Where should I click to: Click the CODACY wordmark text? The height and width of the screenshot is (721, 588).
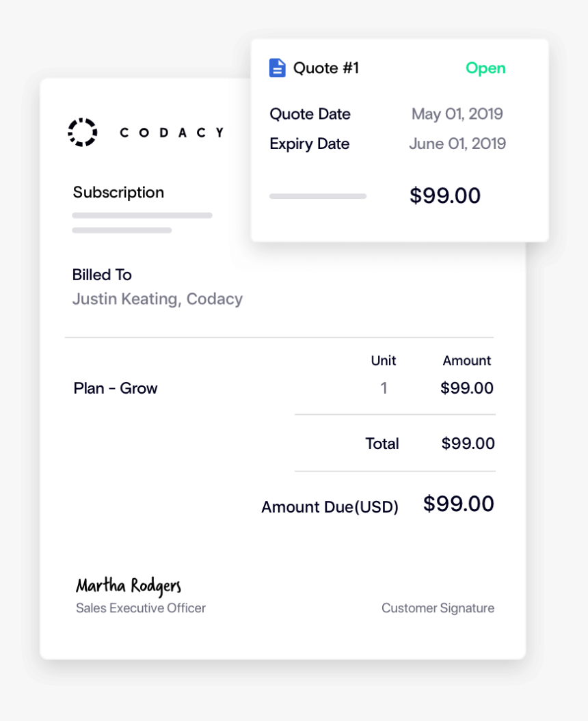point(172,133)
